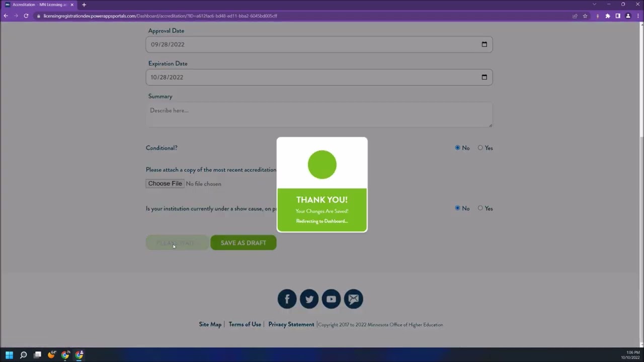
Task: Open the email contact icon in footer
Action: click(353, 299)
